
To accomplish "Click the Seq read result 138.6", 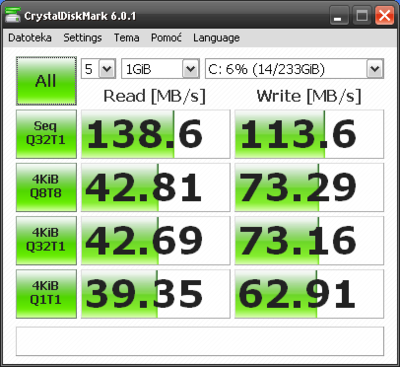I will [156, 134].
